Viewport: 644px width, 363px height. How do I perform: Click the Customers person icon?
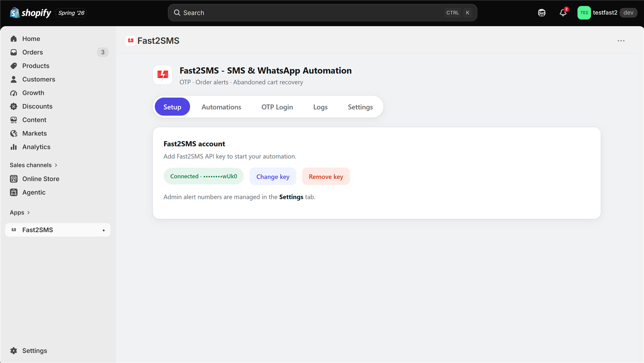(x=14, y=79)
